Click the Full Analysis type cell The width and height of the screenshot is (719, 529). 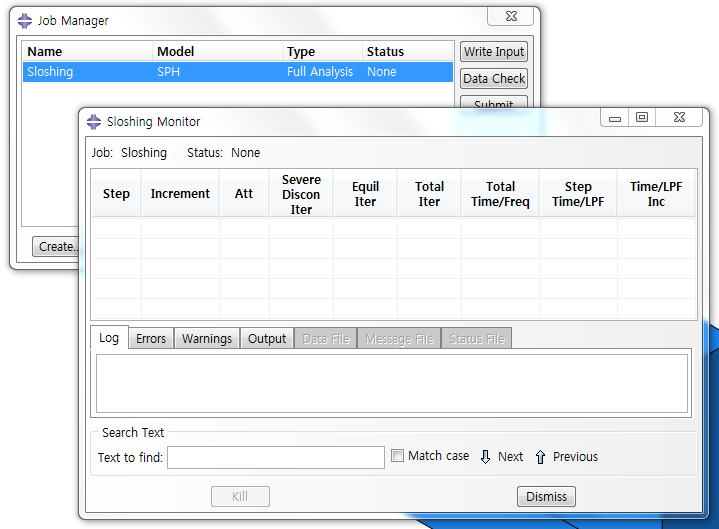[320, 72]
